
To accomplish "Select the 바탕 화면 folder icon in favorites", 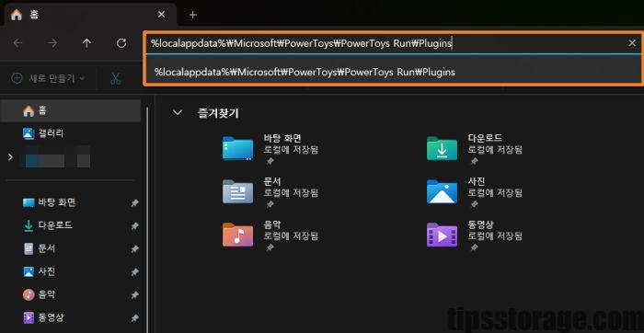I will (x=237, y=148).
